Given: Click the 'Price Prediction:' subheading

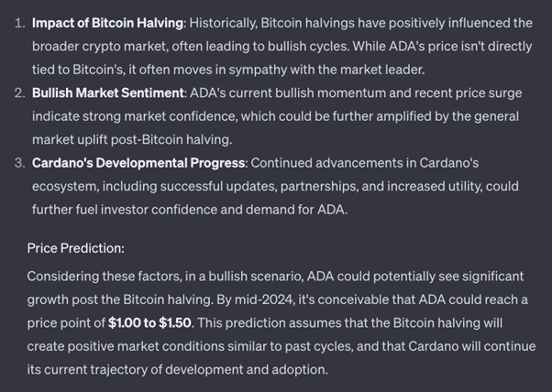Looking at the screenshot, I should [76, 248].
